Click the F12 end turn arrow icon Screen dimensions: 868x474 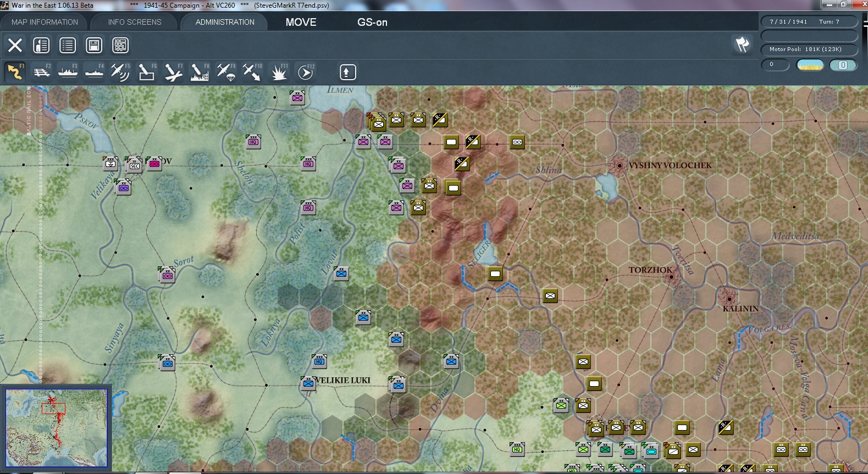click(306, 72)
